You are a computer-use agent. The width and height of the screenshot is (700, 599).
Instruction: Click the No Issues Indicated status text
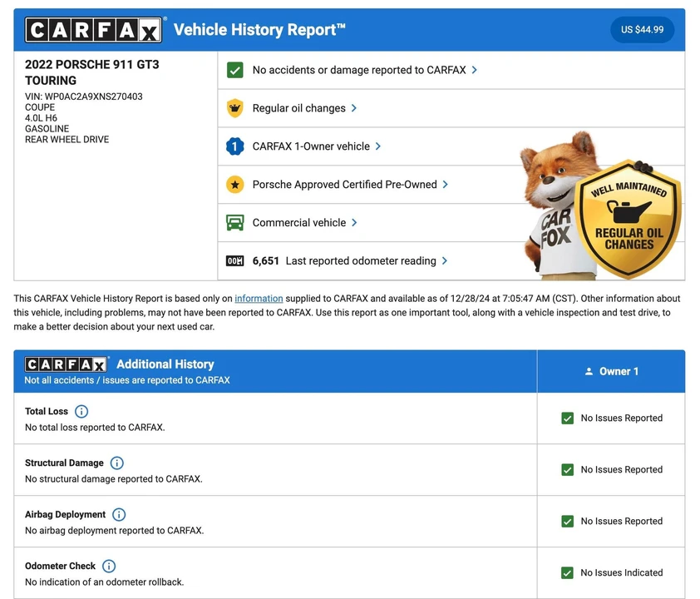tap(621, 572)
